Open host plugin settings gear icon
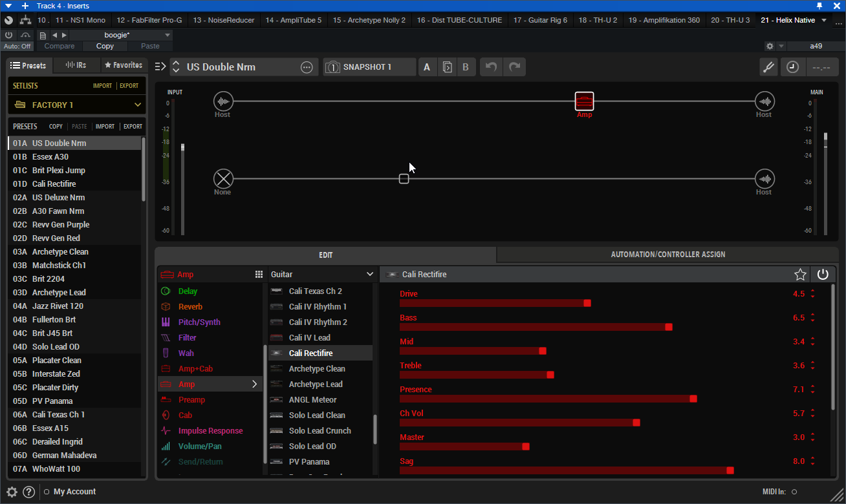Screen dimensions: 846x504 [770, 47]
